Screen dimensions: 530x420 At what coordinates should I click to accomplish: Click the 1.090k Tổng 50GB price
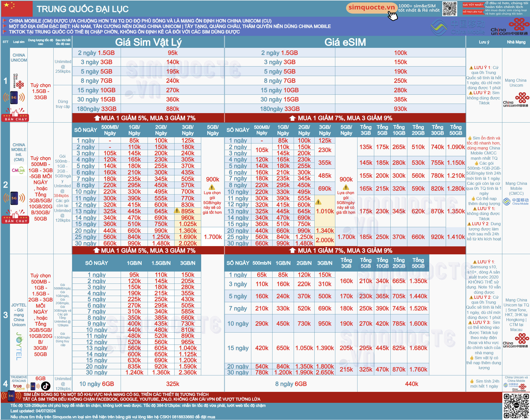click(456, 147)
